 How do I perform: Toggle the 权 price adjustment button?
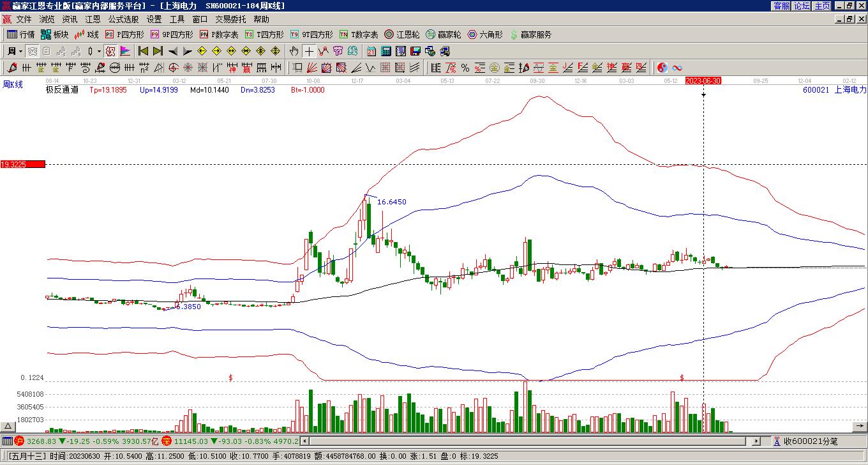[x=110, y=51]
